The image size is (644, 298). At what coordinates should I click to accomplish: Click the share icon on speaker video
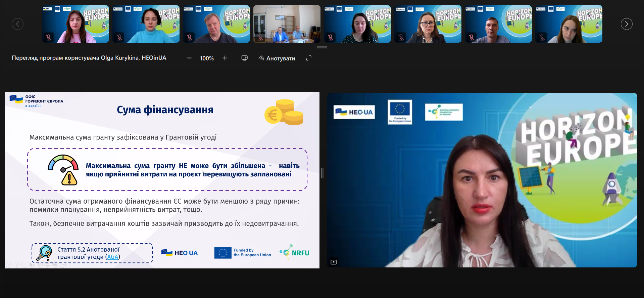click(334, 262)
